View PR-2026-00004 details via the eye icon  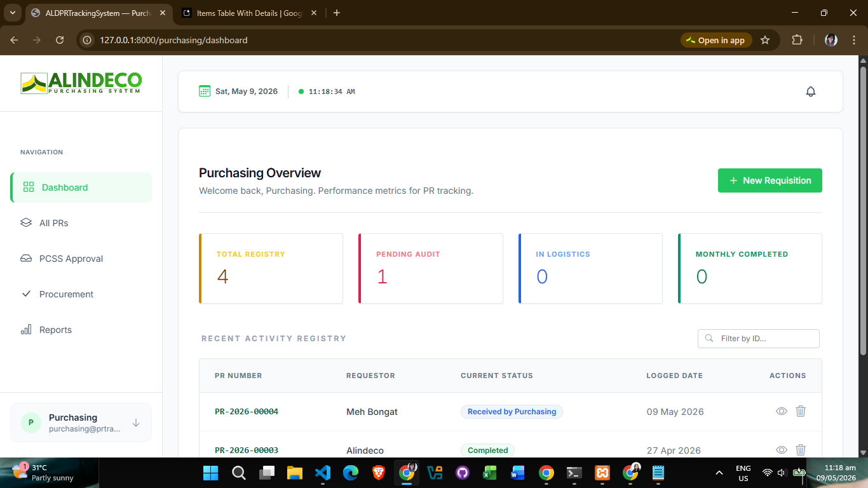coord(782,411)
